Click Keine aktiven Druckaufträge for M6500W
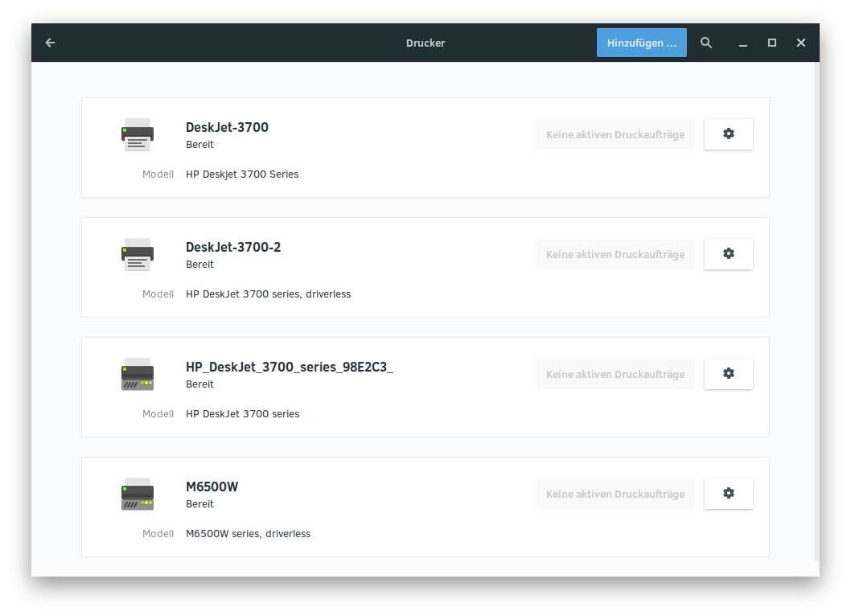 tap(615, 494)
